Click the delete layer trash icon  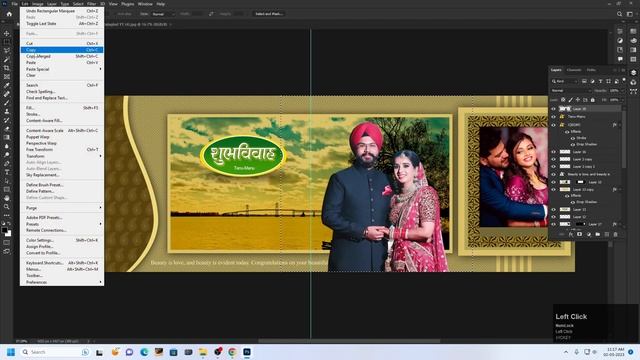pyautogui.click(x=616, y=234)
